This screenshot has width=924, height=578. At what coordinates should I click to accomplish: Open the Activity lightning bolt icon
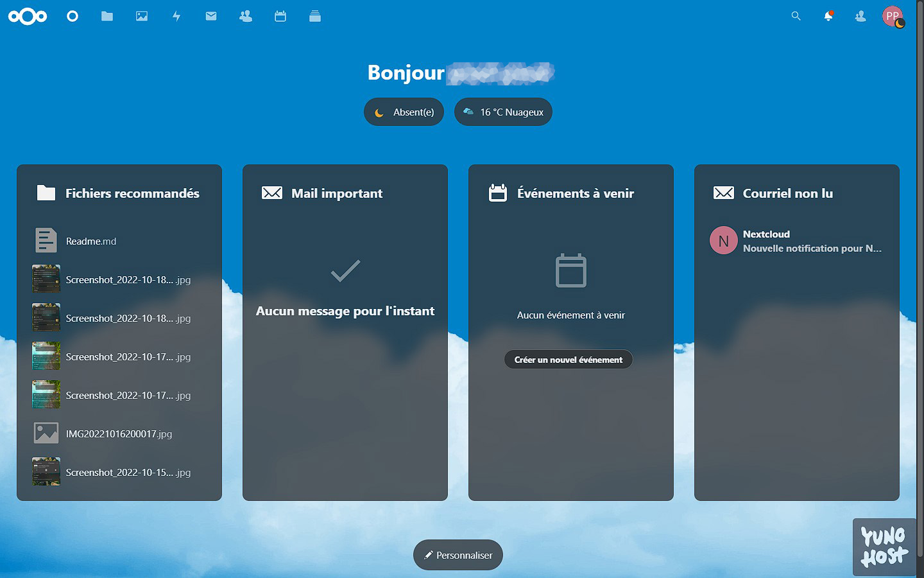[x=176, y=16]
